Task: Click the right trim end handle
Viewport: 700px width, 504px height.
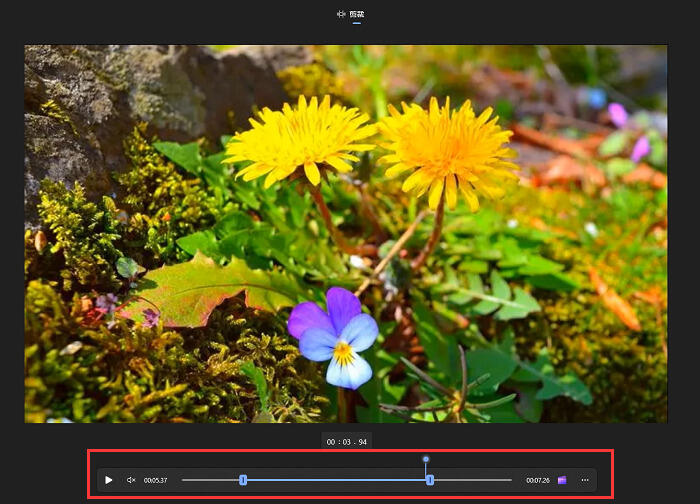Action: 429,480
